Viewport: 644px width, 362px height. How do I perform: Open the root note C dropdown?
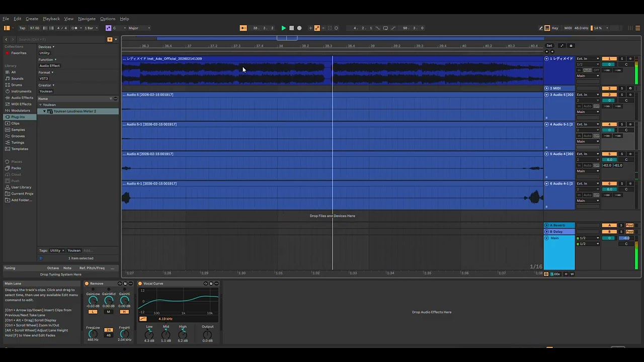click(119, 28)
